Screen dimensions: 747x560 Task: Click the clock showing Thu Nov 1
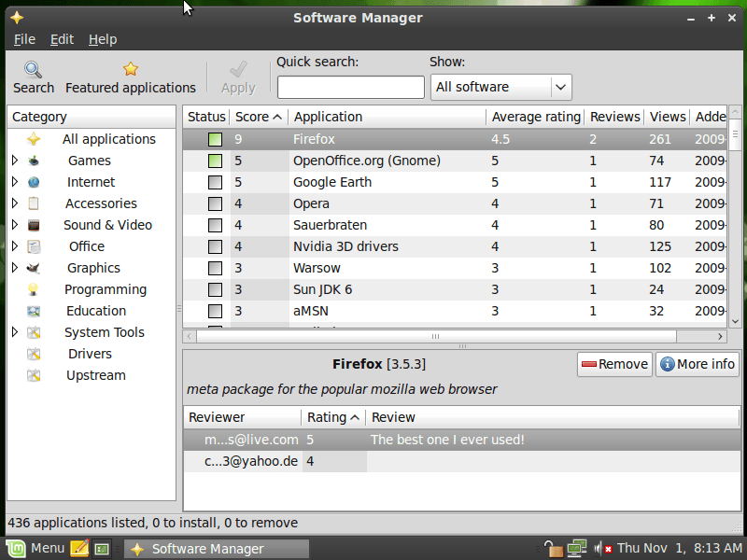click(x=680, y=549)
